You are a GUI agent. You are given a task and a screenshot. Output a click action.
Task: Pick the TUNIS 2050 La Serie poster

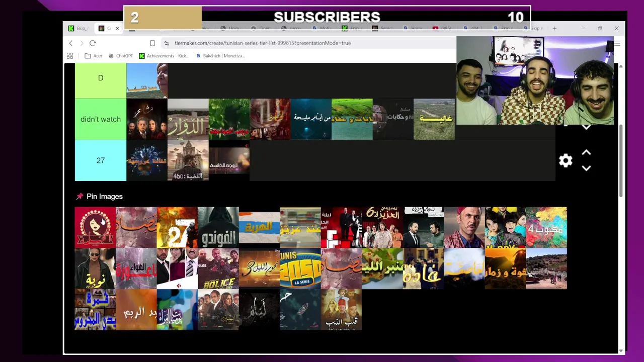tap(300, 268)
